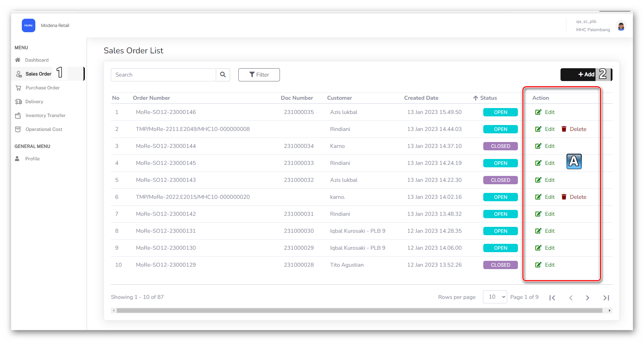Viewport: 644px width, 346px height.
Task: Click the previous page arrow
Action: tap(571, 298)
